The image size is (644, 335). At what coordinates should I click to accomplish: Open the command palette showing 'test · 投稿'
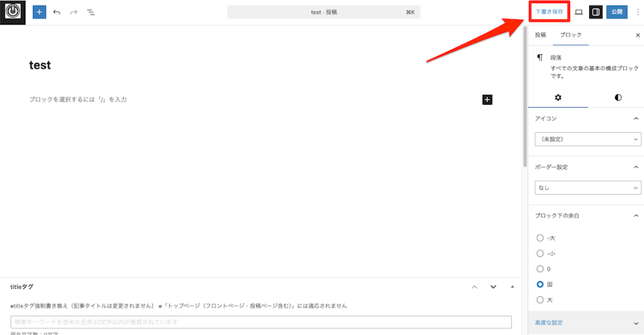pos(324,12)
